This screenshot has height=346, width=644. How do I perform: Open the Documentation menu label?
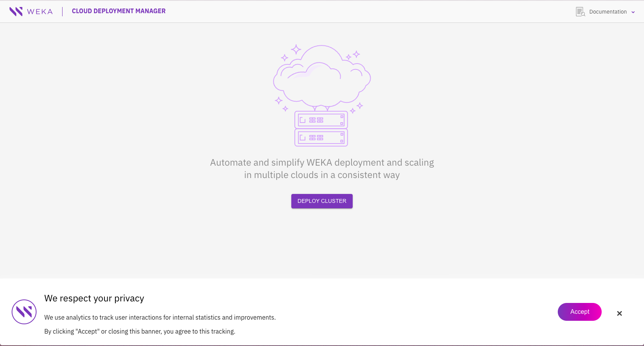click(608, 12)
